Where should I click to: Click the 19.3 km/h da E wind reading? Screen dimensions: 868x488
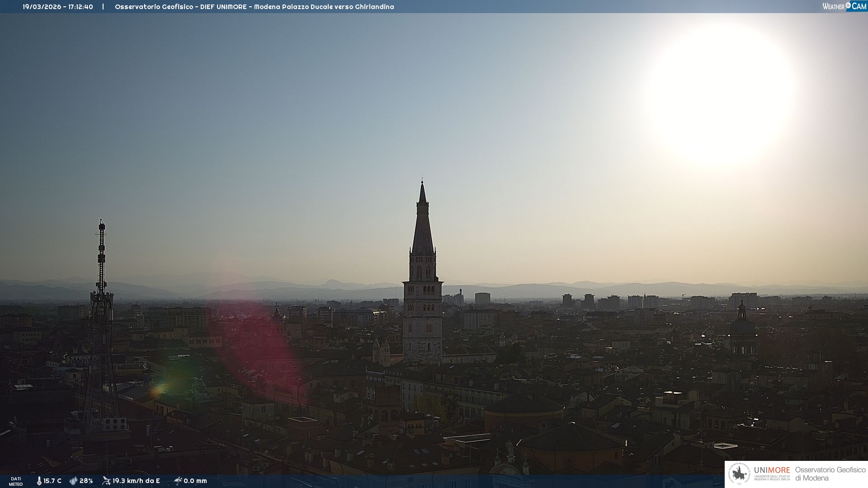[136, 481]
